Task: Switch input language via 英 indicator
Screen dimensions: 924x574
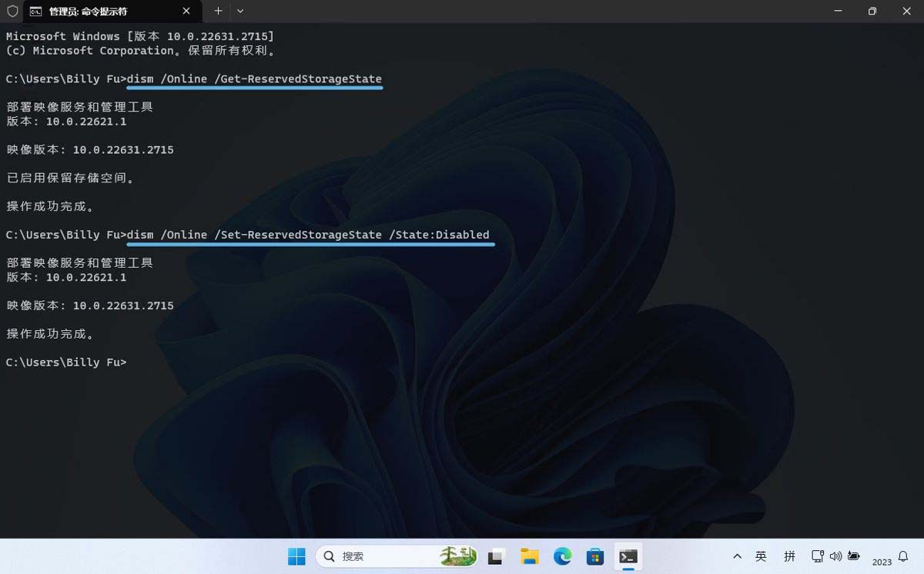Action: [x=761, y=556]
